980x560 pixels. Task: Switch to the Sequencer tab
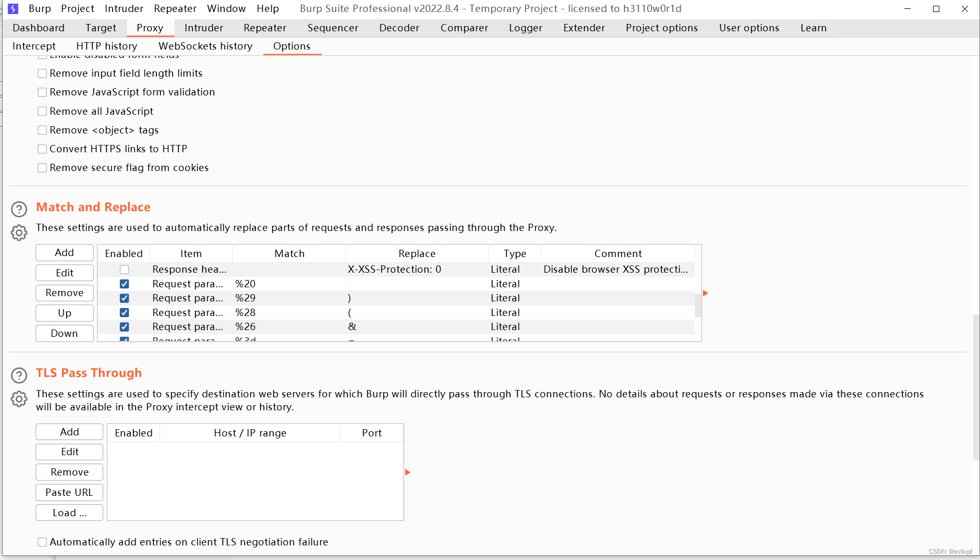click(x=333, y=28)
